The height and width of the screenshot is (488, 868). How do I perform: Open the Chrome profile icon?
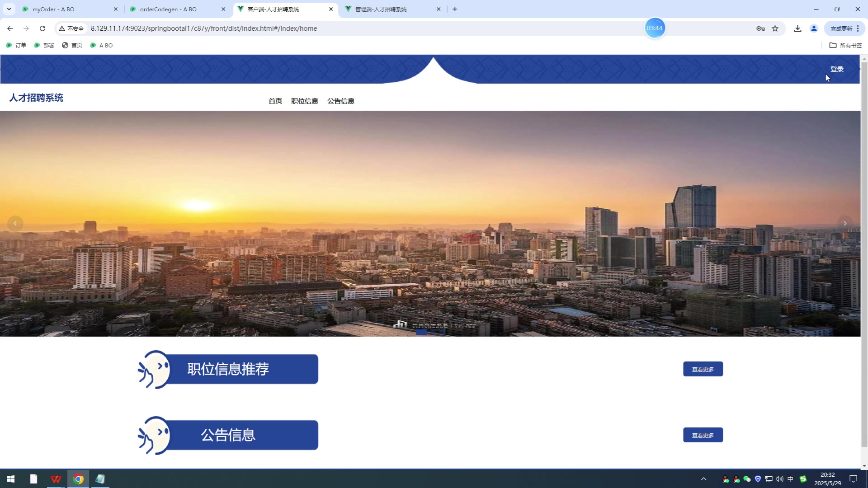814,28
